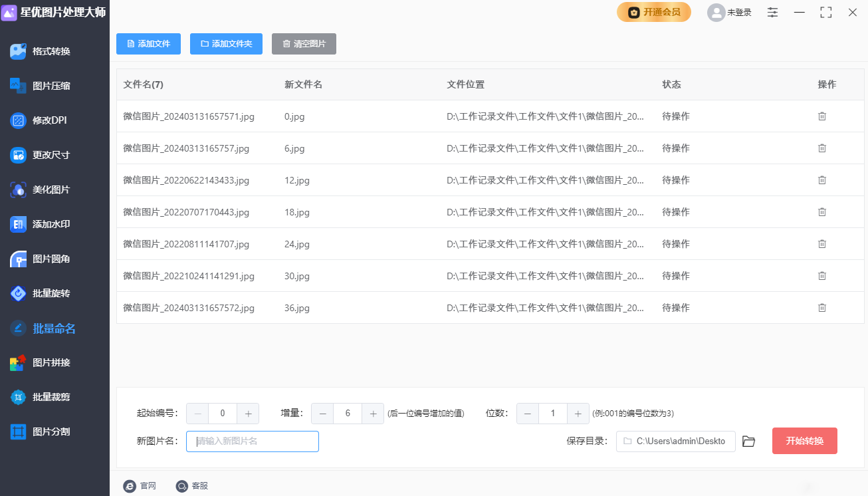Start renaming with 开始转换 button

point(805,441)
